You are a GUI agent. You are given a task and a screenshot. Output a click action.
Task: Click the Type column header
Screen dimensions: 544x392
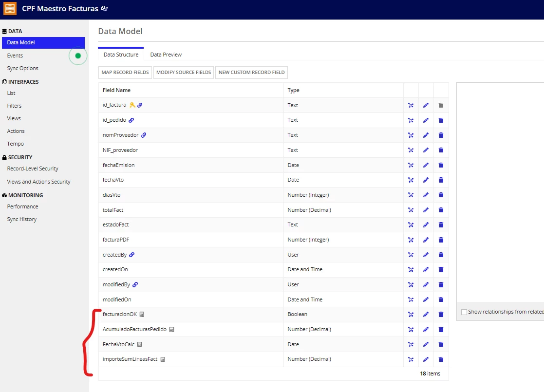(294, 90)
